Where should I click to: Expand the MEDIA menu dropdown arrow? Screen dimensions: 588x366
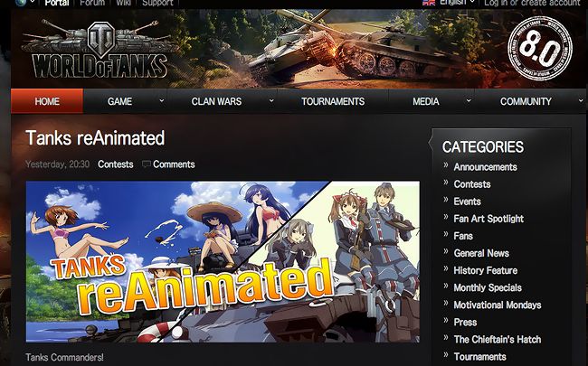tap(469, 100)
